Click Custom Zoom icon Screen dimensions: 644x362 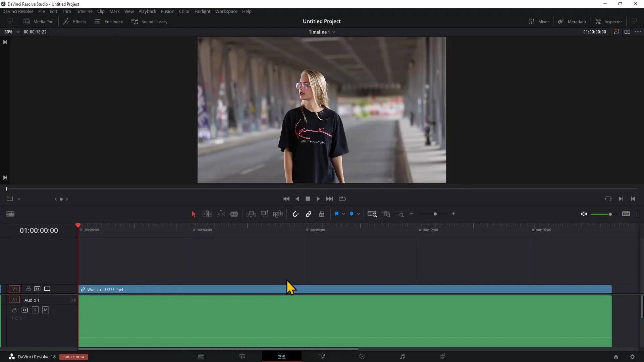tap(399, 214)
